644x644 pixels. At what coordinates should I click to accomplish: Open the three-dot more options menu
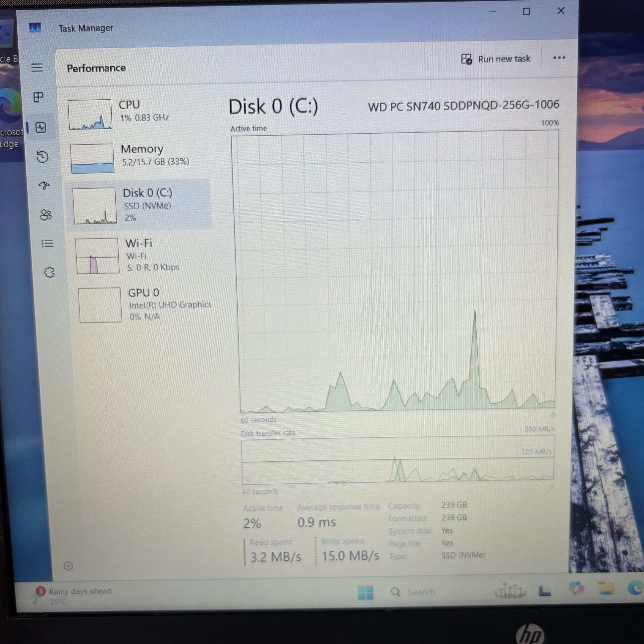pos(559,58)
